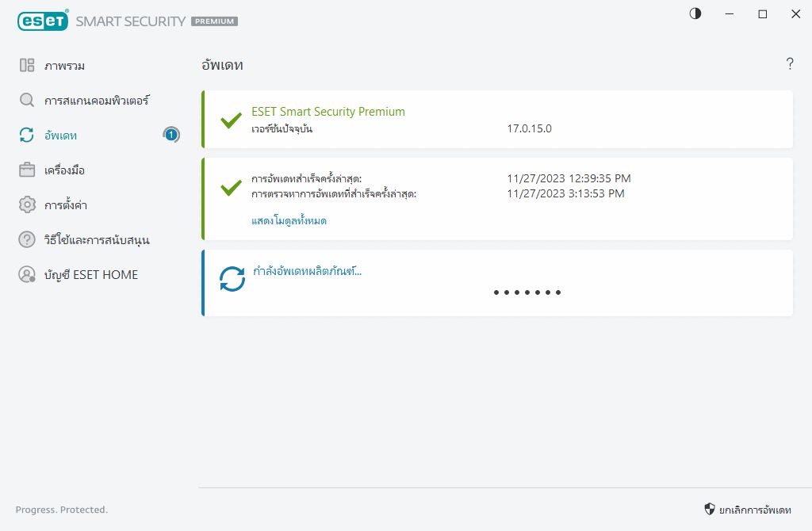Open the ภาพรวม menu item

pyautogui.click(x=65, y=66)
